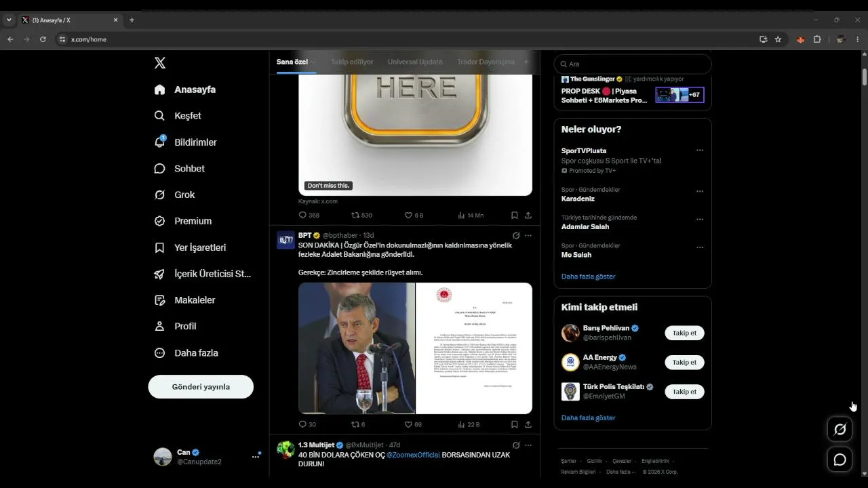Like the BPT post with 69 likes
The height and width of the screenshot is (488, 868).
click(x=408, y=424)
